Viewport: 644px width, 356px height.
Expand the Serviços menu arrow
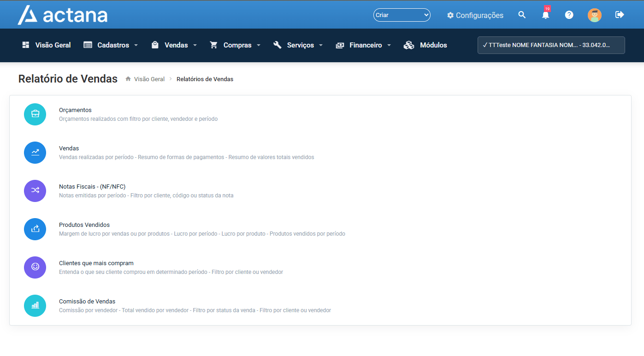(321, 45)
